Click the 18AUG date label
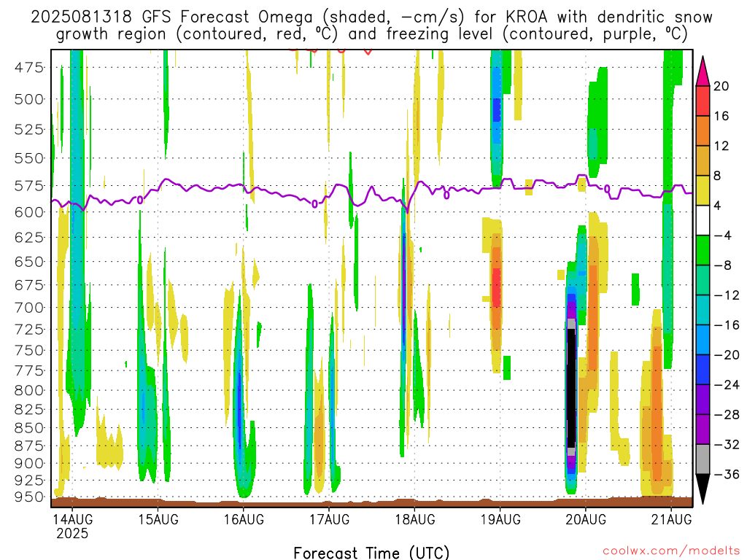This screenshot has height=560, width=747. point(415,519)
